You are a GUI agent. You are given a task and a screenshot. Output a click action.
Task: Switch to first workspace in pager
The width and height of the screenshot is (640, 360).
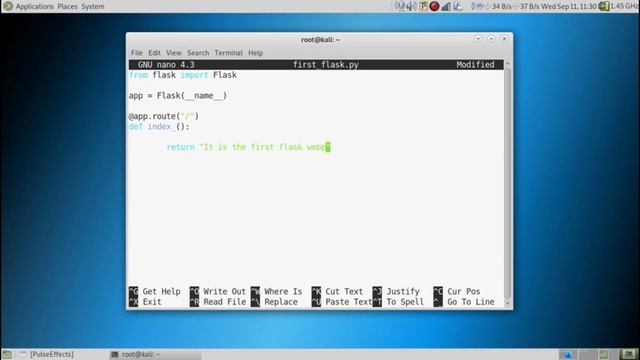click(x=567, y=354)
